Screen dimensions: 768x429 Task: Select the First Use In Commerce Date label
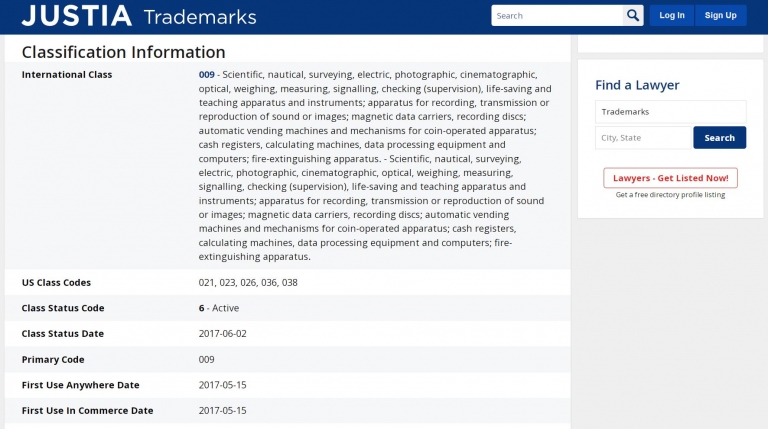pos(87,410)
